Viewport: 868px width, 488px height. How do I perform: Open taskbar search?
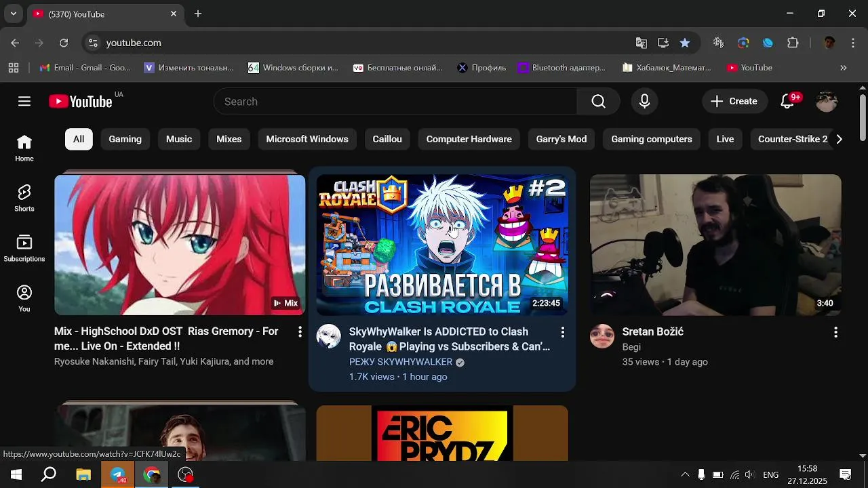click(x=49, y=474)
